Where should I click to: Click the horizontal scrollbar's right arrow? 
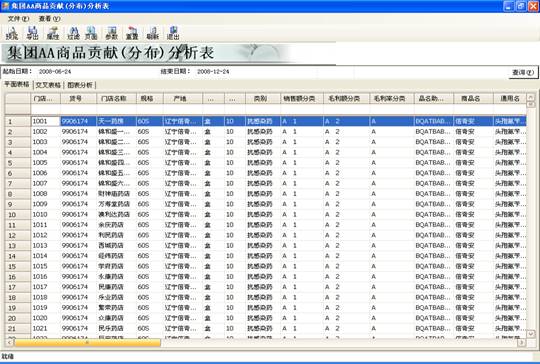522,343
